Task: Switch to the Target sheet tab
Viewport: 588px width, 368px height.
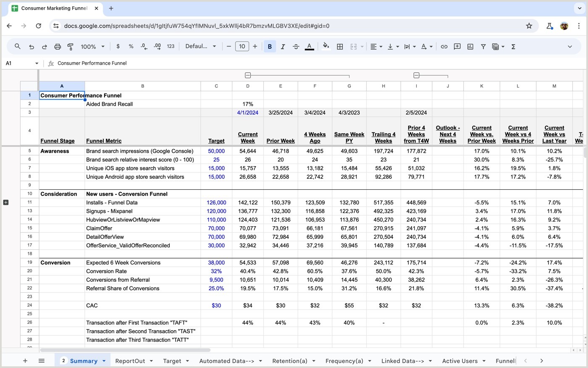Action: click(172, 361)
